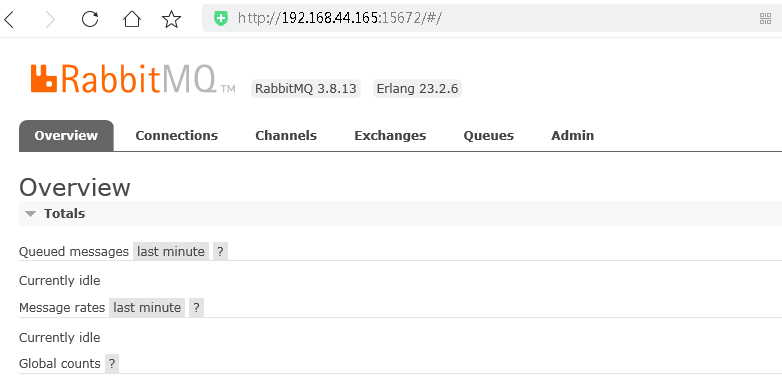Go to browser home page icon
Viewport: 782px width, 376px height.
[x=132, y=19]
